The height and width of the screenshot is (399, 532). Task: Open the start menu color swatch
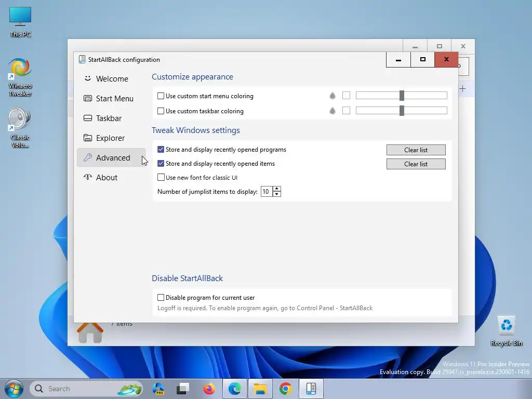click(346, 96)
